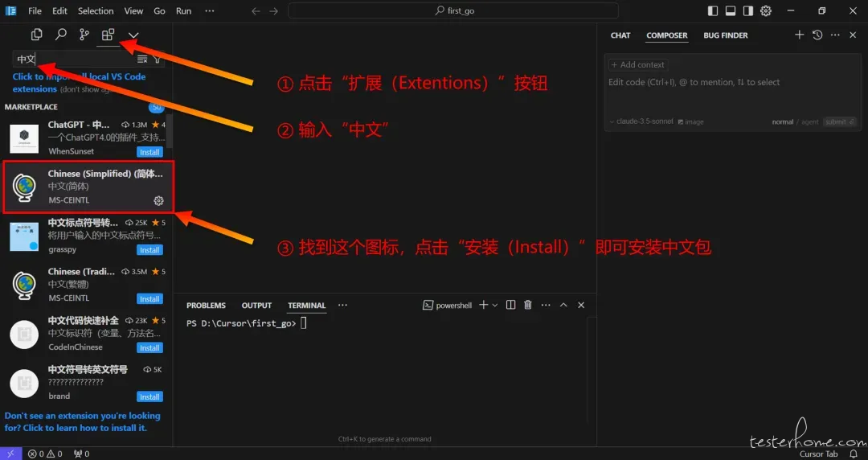Toggle secondary side bar layout icon
Image resolution: width=868 pixels, height=460 pixels.
[748, 10]
